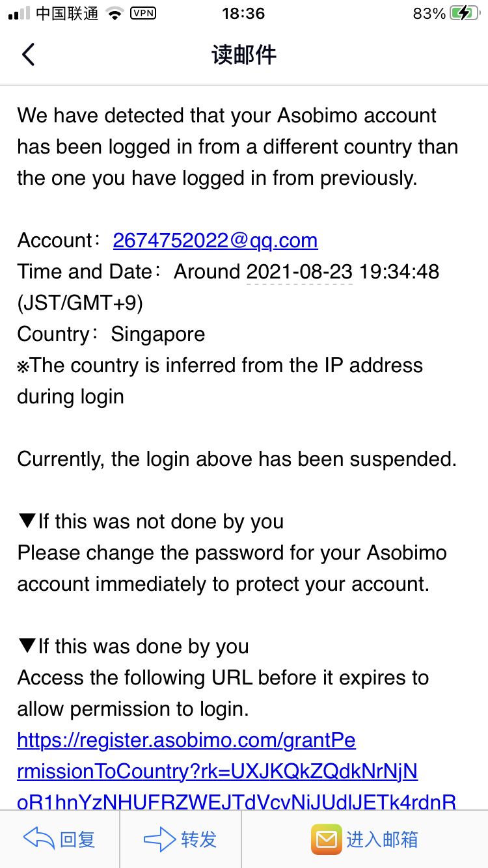The image size is (488, 868).
Task: Tap the back arrow chevron
Action: [27, 55]
